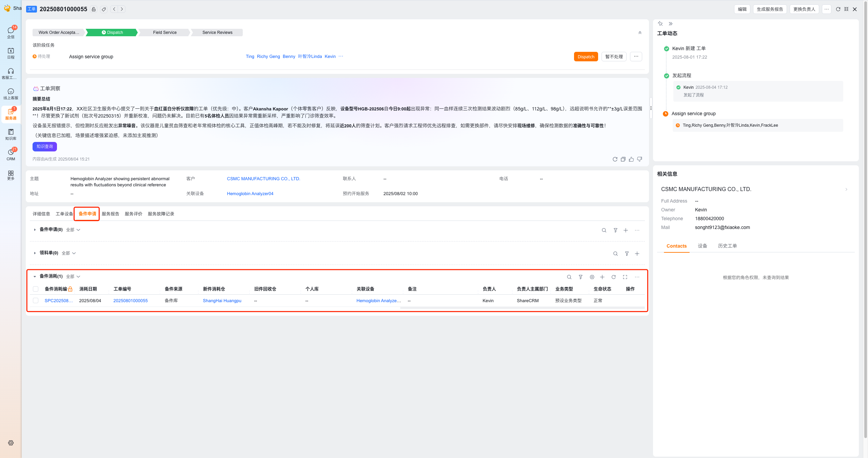Viewport: 868px width, 458px height.
Task: Expand the 备件消耗 table to fullscreen
Action: click(x=625, y=277)
